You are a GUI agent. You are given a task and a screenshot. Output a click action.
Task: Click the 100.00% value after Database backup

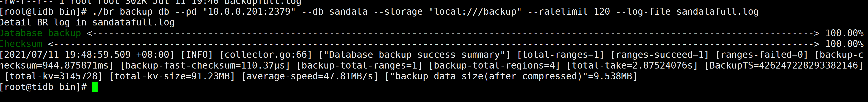[844, 33]
